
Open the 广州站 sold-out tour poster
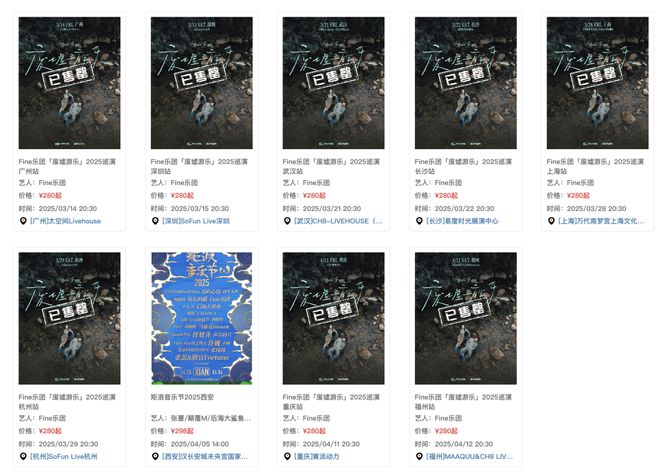(x=69, y=83)
